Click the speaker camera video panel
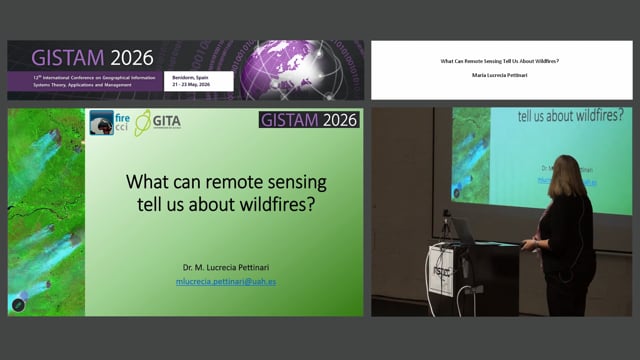The width and height of the screenshot is (640, 360). [502, 212]
